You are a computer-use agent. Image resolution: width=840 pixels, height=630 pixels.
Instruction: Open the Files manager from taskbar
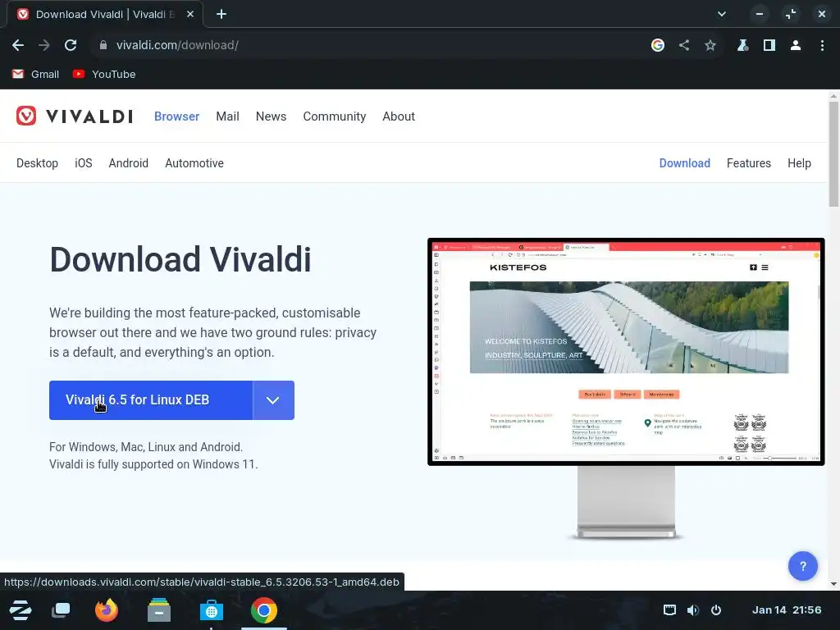(x=159, y=610)
